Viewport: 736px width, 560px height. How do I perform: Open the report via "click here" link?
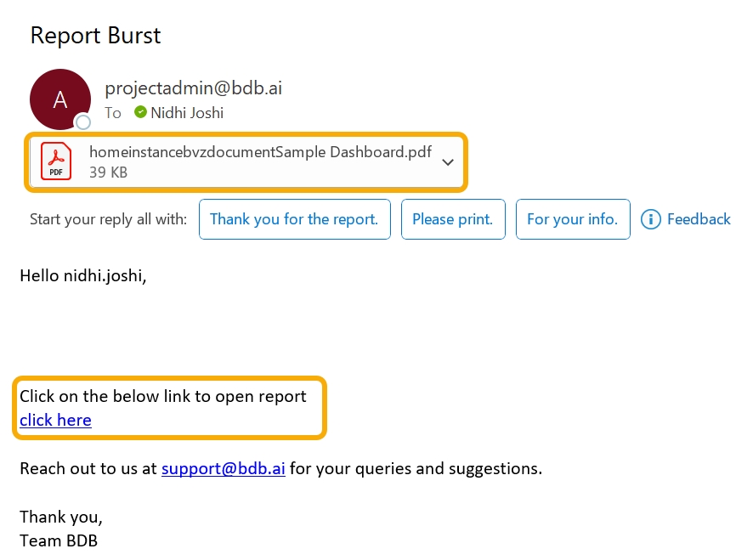55,420
